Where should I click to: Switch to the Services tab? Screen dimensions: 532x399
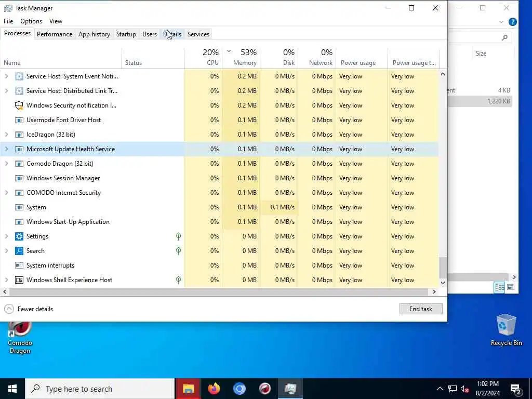pos(198,34)
